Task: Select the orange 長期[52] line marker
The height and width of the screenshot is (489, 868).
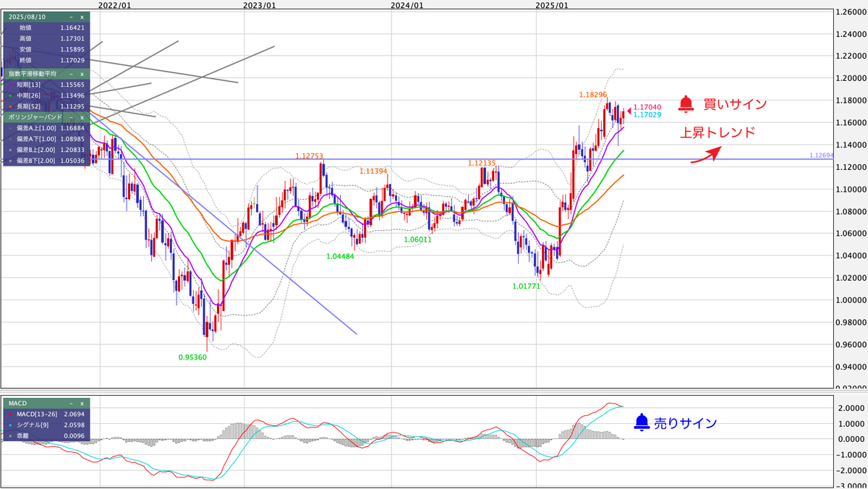Action: tap(9, 105)
